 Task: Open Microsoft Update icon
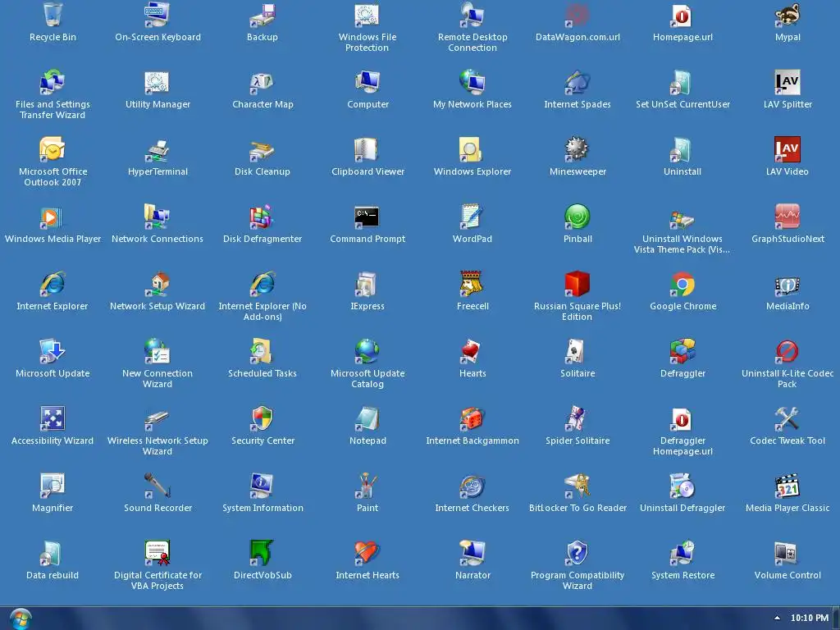click(x=52, y=351)
